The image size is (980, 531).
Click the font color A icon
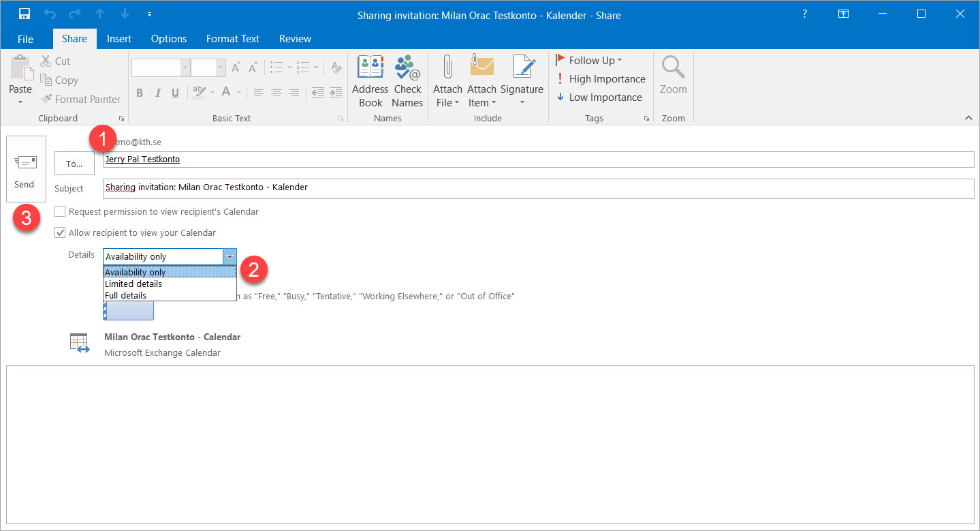pos(227,92)
